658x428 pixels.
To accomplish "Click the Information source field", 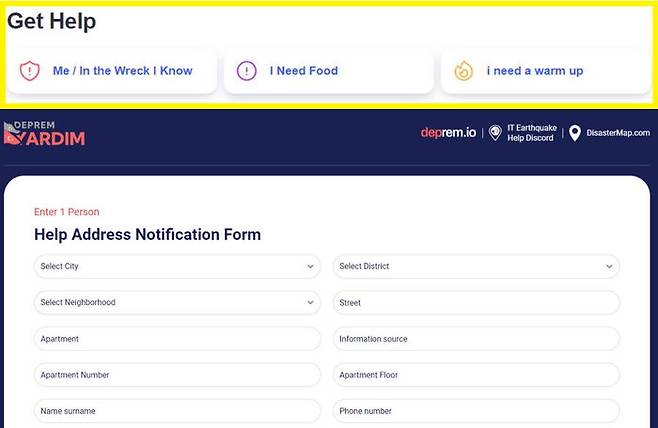I will [476, 339].
